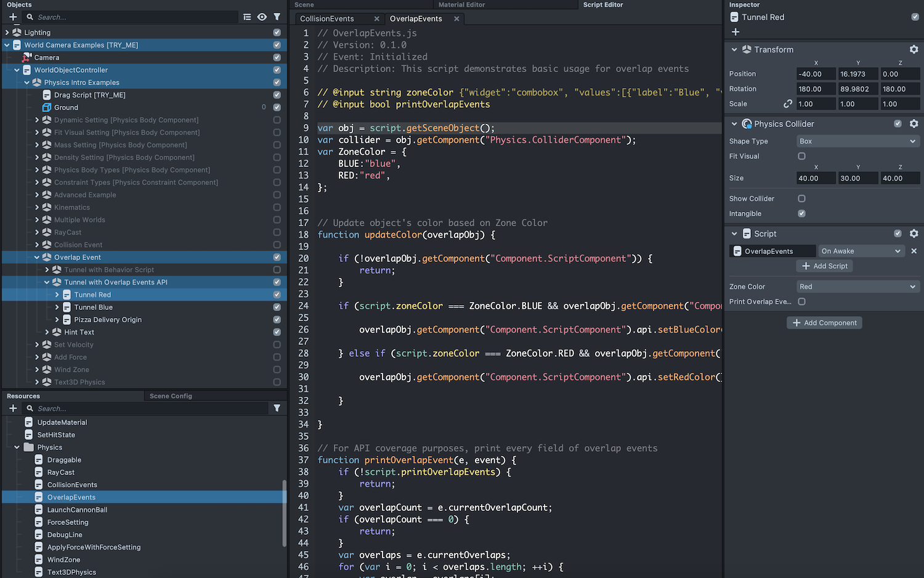Click the add object plus icon in Objects panel
This screenshot has width=924, height=578.
[x=13, y=17]
